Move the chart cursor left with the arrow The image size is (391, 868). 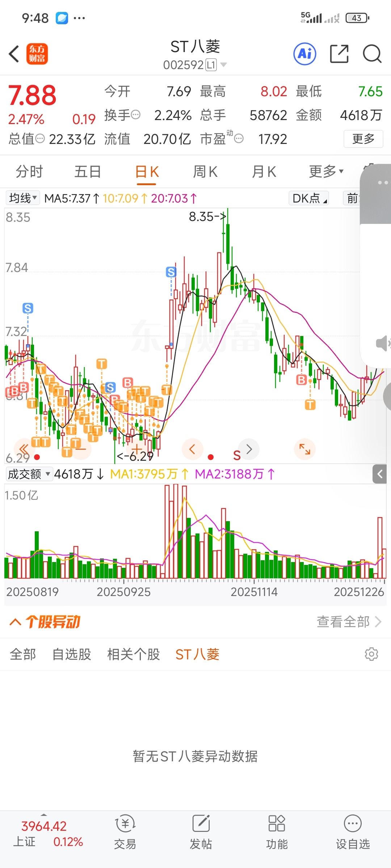pyautogui.click(x=192, y=449)
